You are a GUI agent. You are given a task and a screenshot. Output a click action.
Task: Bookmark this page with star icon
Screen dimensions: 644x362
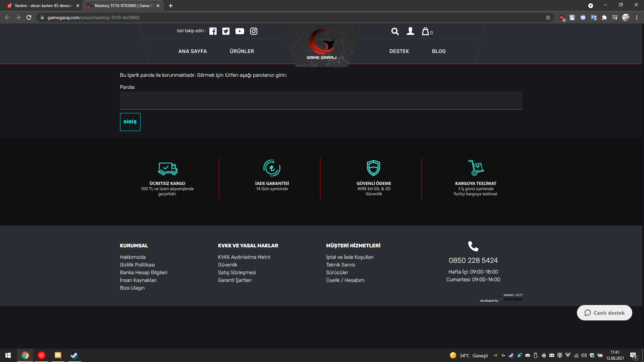click(548, 17)
